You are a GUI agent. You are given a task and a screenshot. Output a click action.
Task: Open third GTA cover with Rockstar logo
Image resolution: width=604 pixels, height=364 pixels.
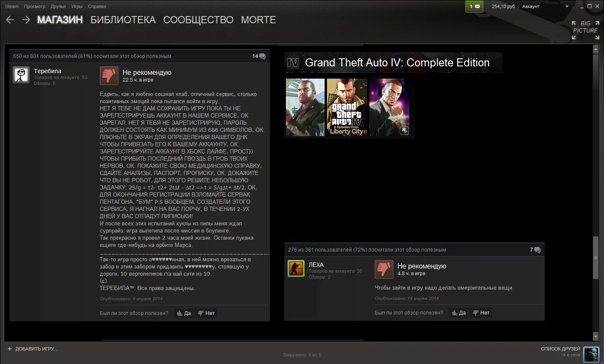coord(390,107)
